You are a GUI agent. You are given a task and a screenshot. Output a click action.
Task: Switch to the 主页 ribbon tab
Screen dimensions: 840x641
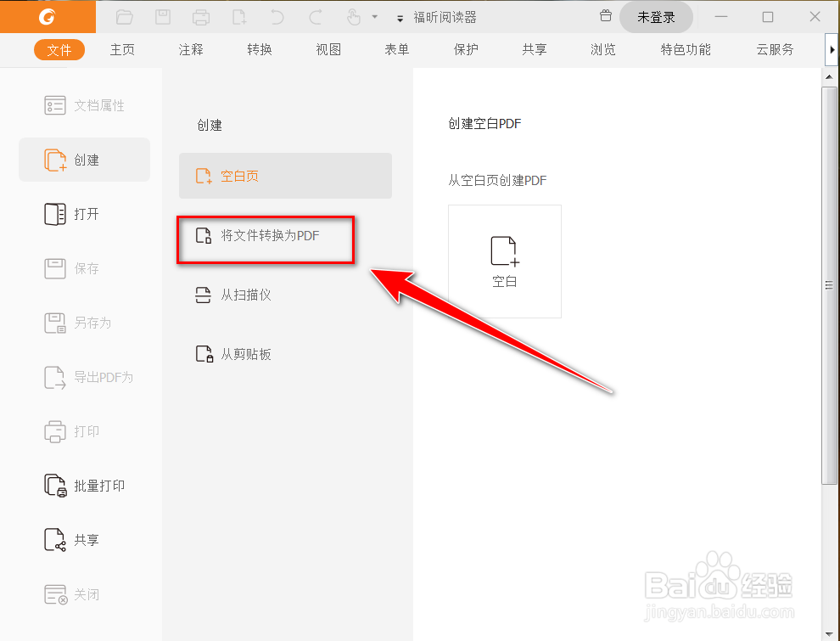pyautogui.click(x=122, y=49)
